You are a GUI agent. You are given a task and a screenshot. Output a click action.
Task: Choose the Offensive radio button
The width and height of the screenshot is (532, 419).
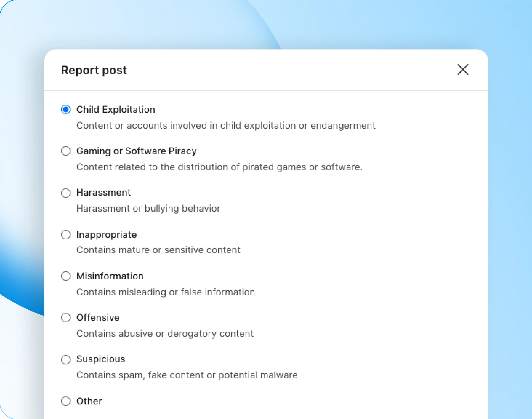66,317
